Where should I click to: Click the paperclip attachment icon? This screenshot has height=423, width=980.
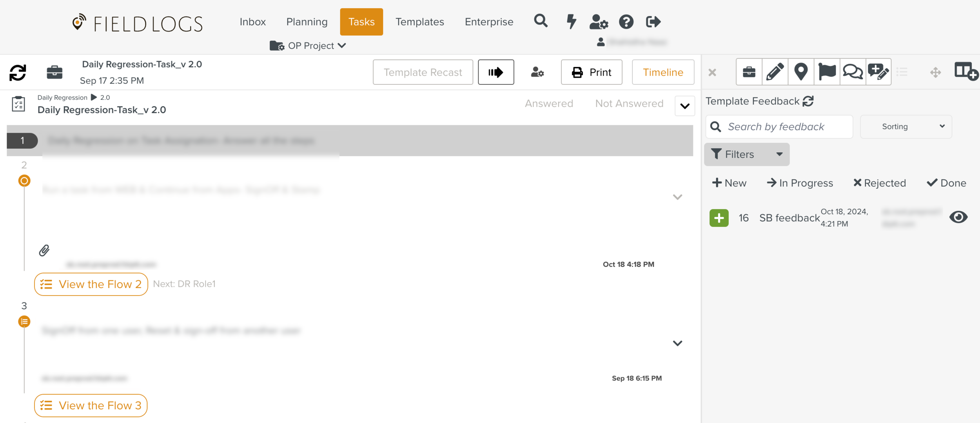(44, 250)
